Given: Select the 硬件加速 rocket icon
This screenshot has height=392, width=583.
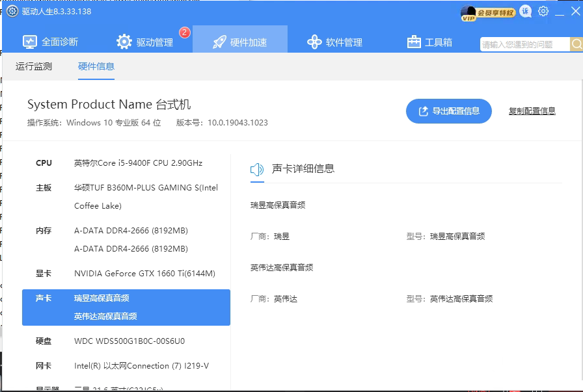Looking at the screenshot, I should [219, 41].
